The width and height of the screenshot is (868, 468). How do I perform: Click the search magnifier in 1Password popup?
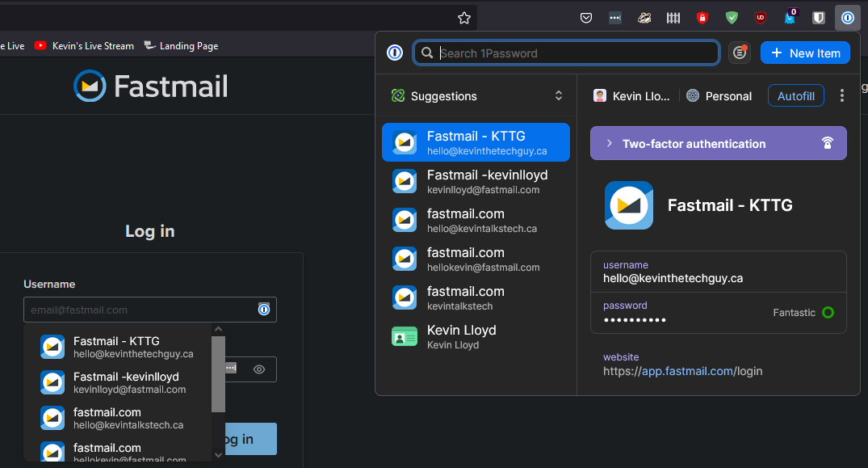tap(427, 52)
